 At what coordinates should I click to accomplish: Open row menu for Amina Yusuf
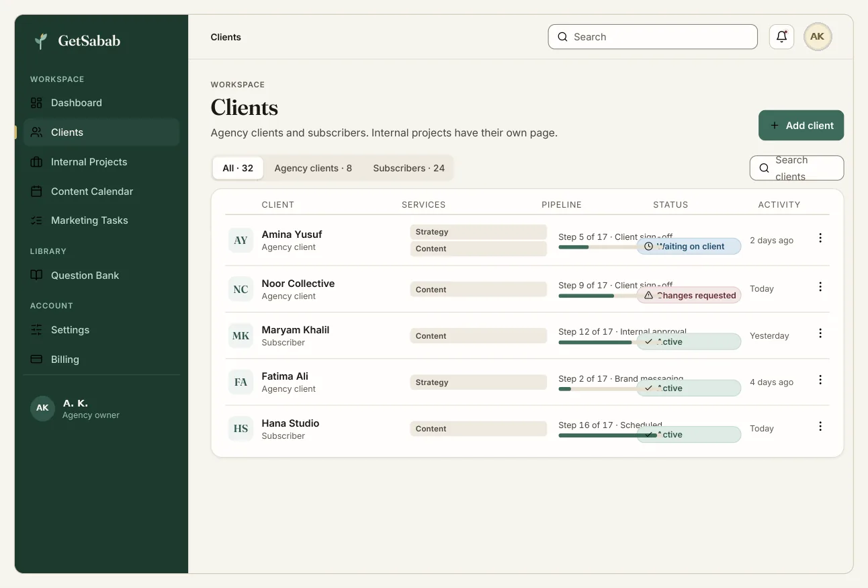[x=820, y=238]
